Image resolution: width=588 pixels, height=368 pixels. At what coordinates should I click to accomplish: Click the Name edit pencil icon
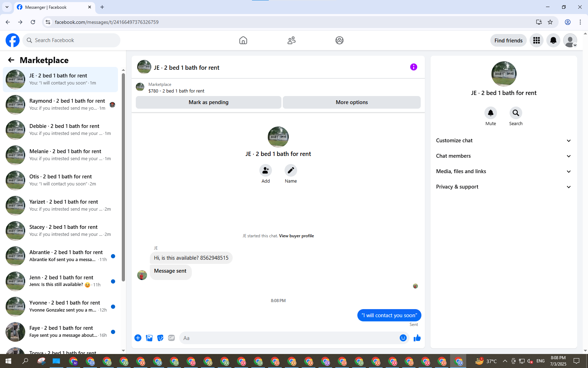click(x=291, y=170)
